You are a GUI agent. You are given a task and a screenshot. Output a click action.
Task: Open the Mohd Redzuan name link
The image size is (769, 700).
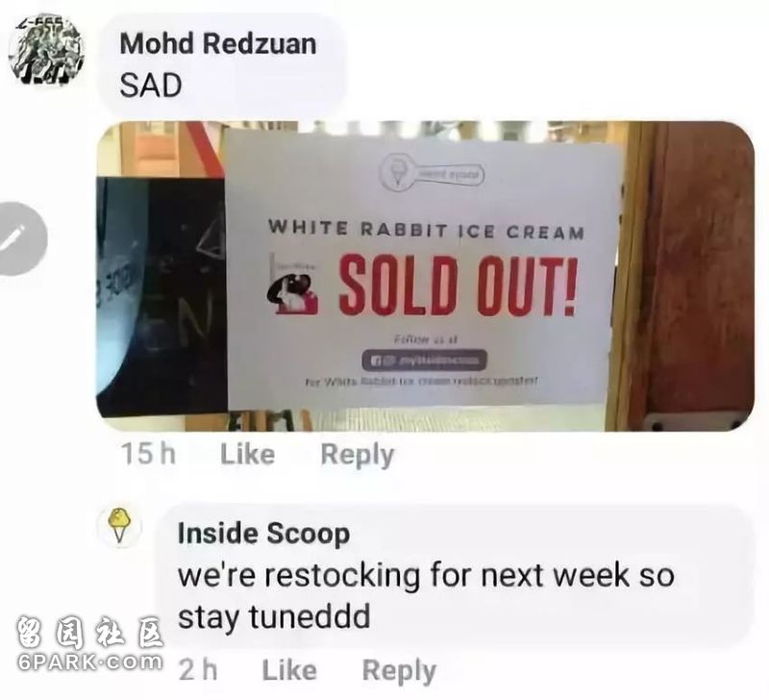[x=218, y=43]
